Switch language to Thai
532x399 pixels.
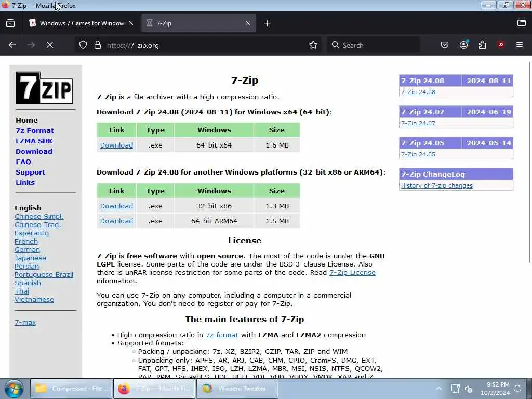(22, 291)
